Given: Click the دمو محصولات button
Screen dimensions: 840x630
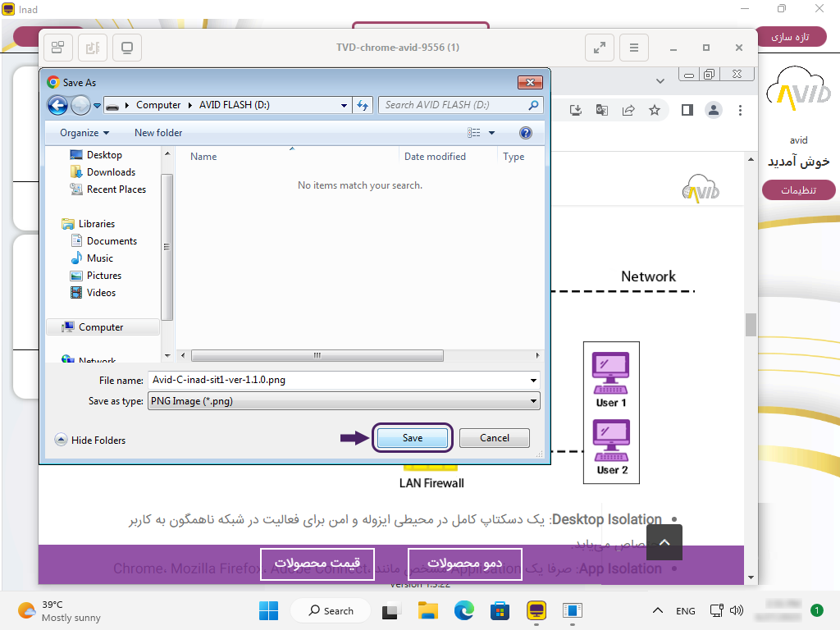Looking at the screenshot, I should click(x=464, y=564).
